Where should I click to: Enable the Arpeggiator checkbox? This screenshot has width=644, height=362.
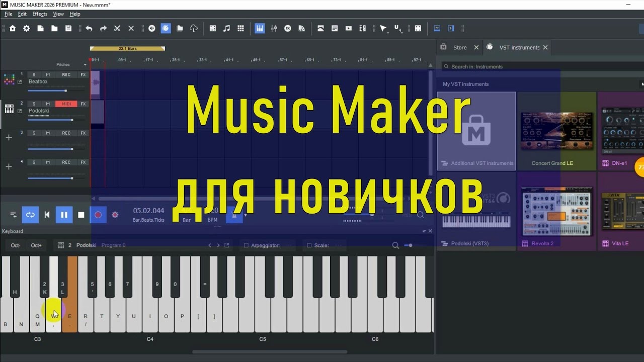coord(246,245)
